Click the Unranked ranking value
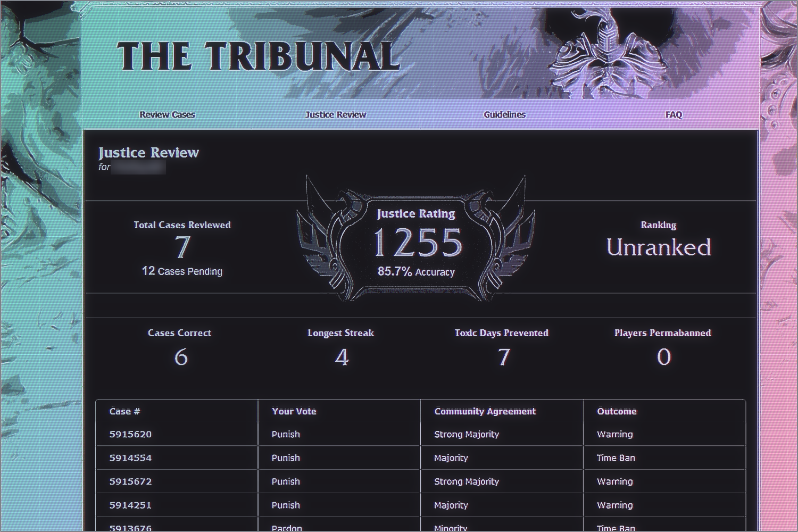 659,247
